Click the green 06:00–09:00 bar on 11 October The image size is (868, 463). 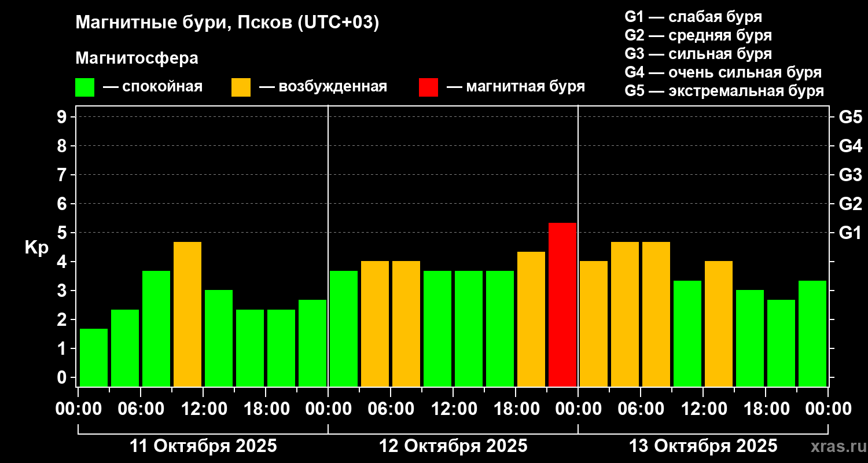(x=156, y=329)
